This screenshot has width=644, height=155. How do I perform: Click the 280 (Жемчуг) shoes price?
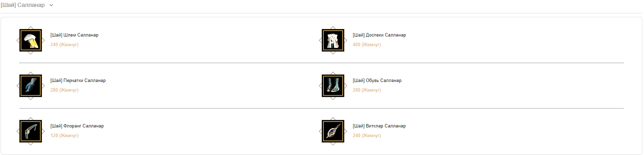[x=367, y=90]
